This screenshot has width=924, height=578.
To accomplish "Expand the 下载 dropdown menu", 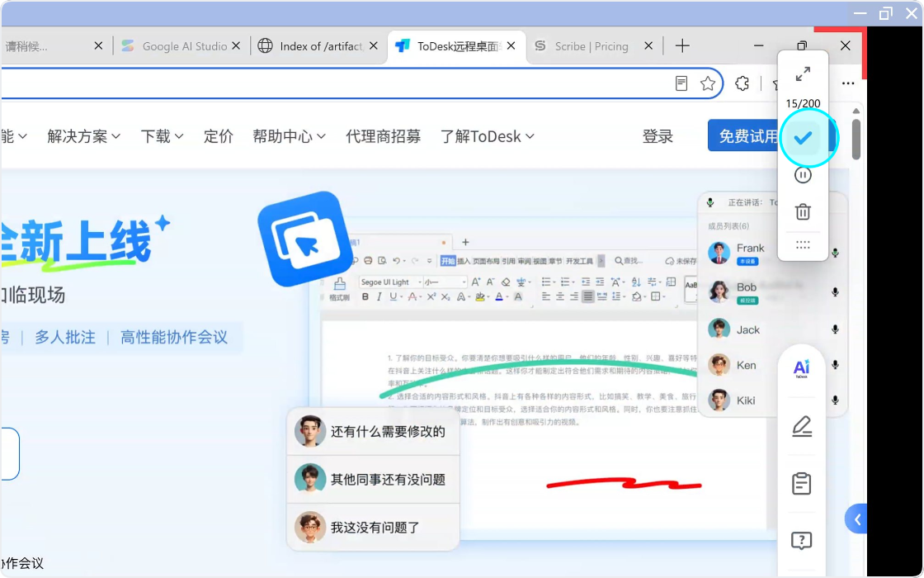I will coord(162,136).
